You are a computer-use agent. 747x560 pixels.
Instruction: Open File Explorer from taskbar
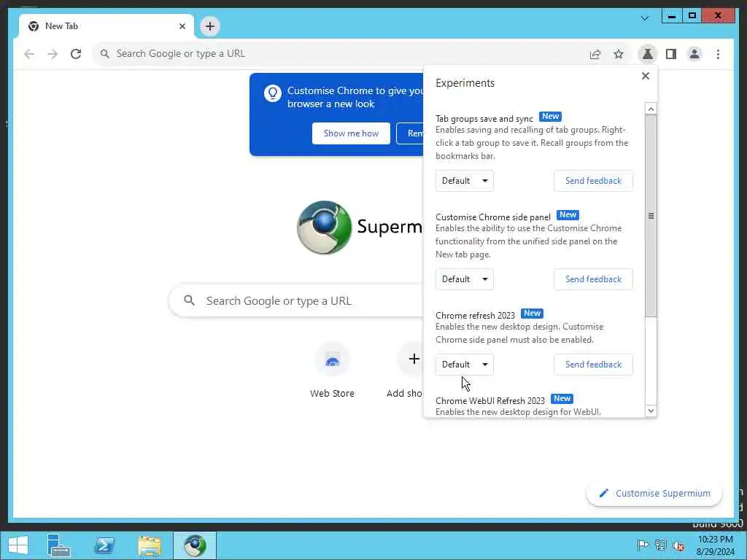[149, 545]
